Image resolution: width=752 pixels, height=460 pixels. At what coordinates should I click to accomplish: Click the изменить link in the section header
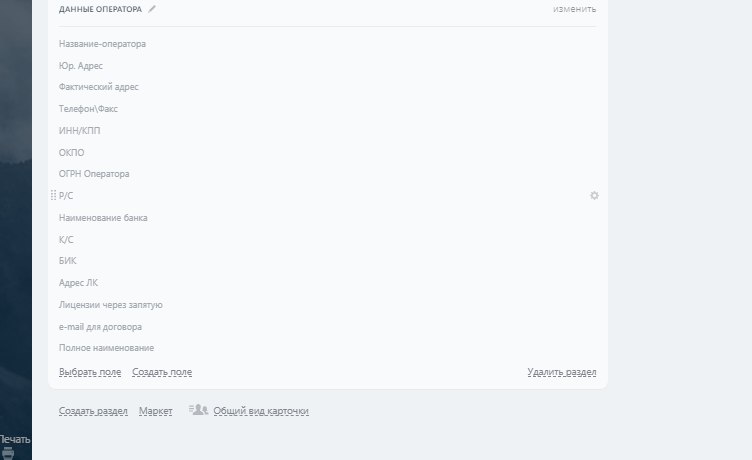click(x=574, y=9)
